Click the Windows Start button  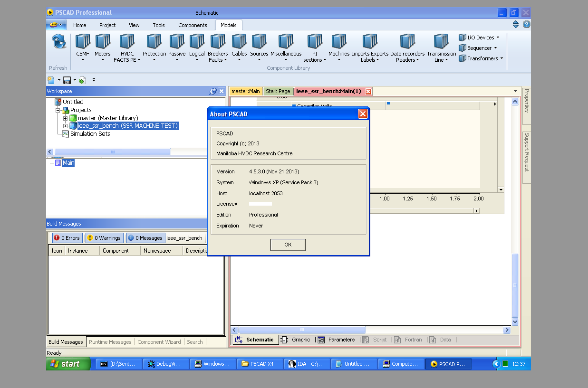68,364
